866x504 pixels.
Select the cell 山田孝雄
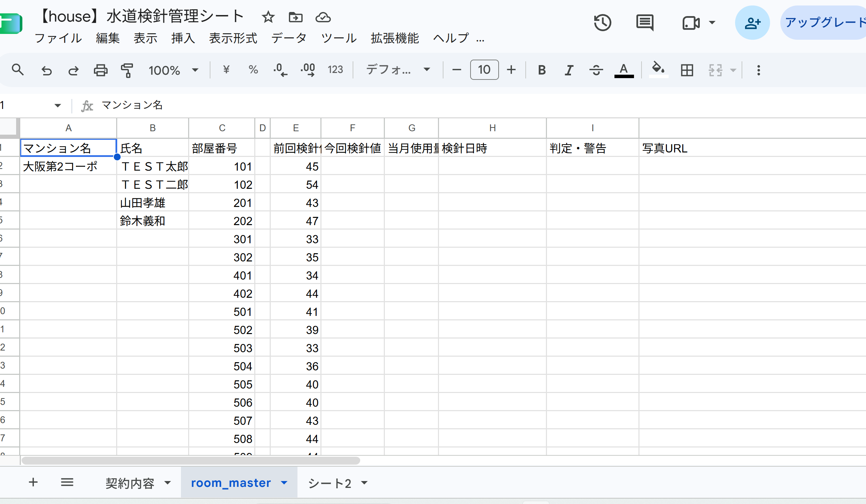[153, 203]
